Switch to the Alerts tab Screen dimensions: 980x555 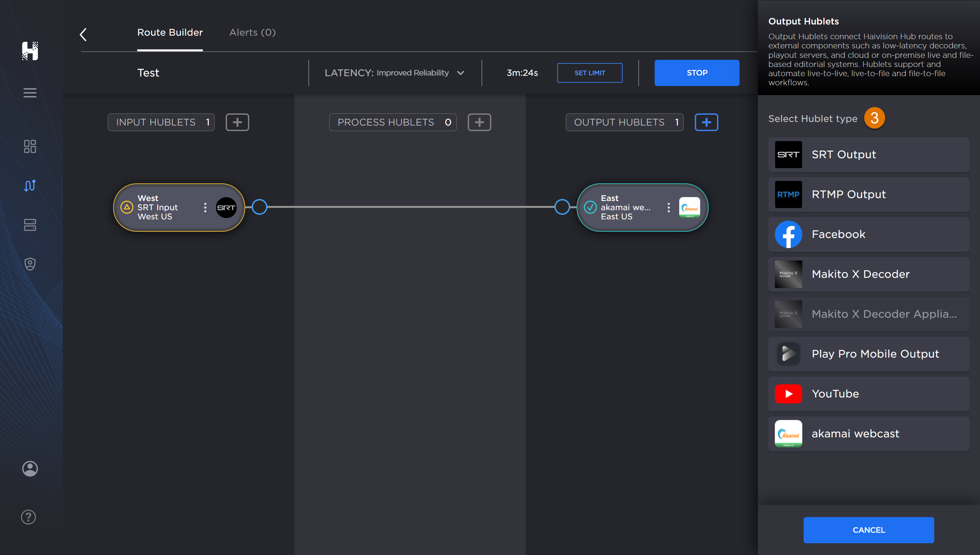coord(252,32)
